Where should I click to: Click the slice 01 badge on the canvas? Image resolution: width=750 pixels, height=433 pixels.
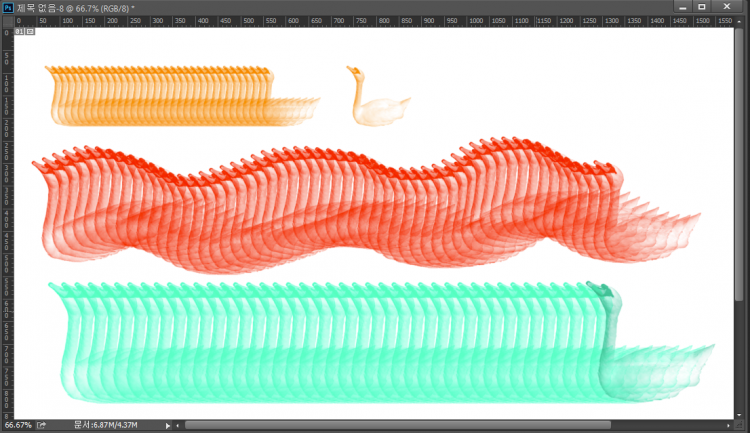click(19, 32)
